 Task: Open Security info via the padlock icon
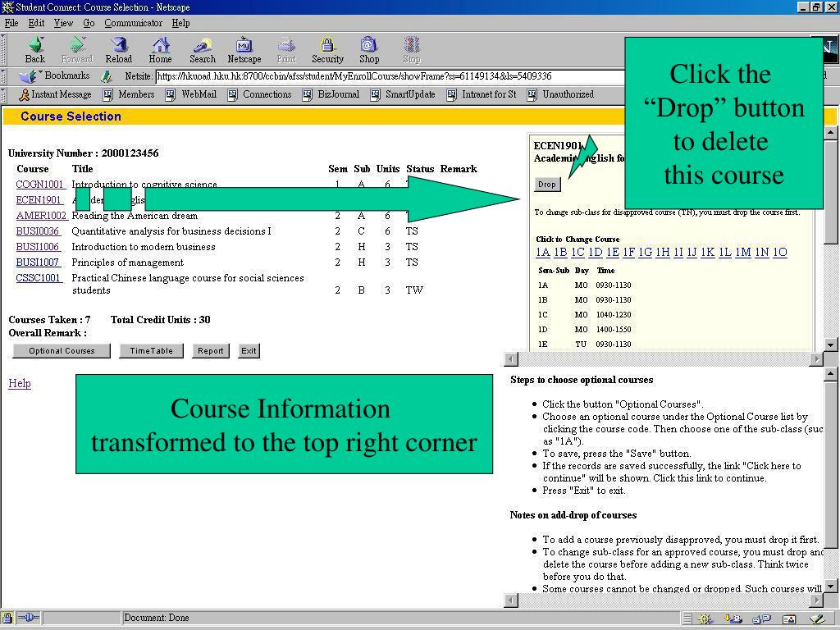coord(327,50)
